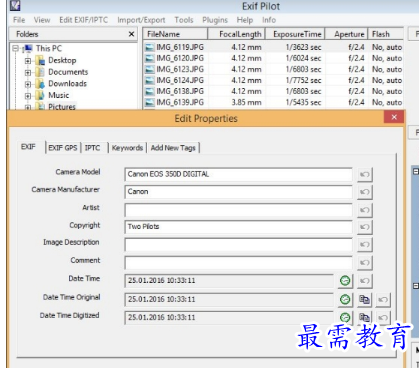Click into the empty Artist field
419x368 pixels.
[238, 210]
